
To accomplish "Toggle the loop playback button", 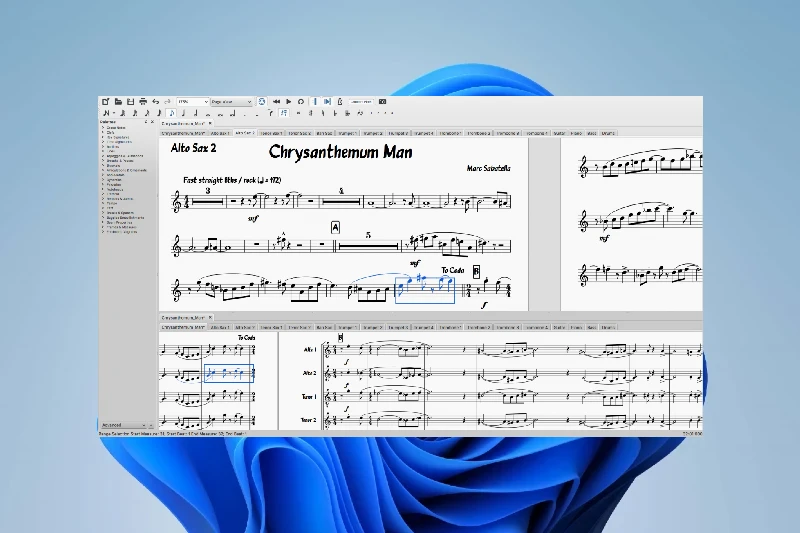I will [300, 102].
